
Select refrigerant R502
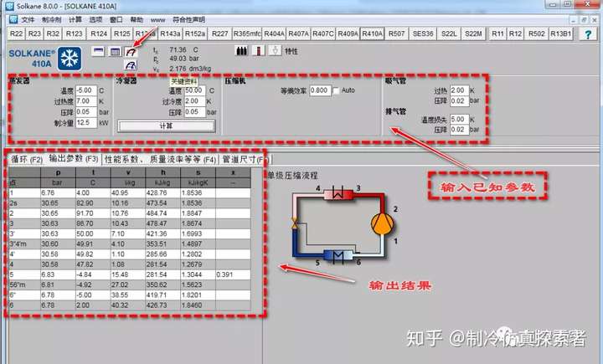[x=537, y=33]
